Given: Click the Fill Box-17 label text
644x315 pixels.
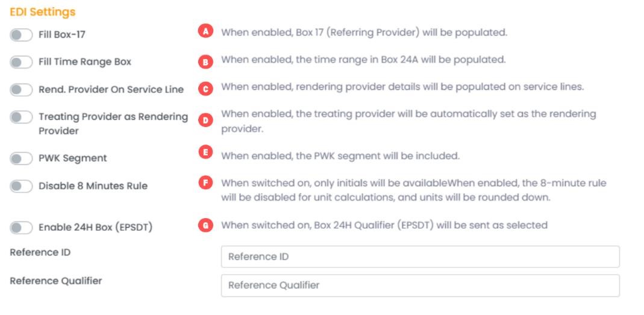Looking at the screenshot, I should coord(62,35).
